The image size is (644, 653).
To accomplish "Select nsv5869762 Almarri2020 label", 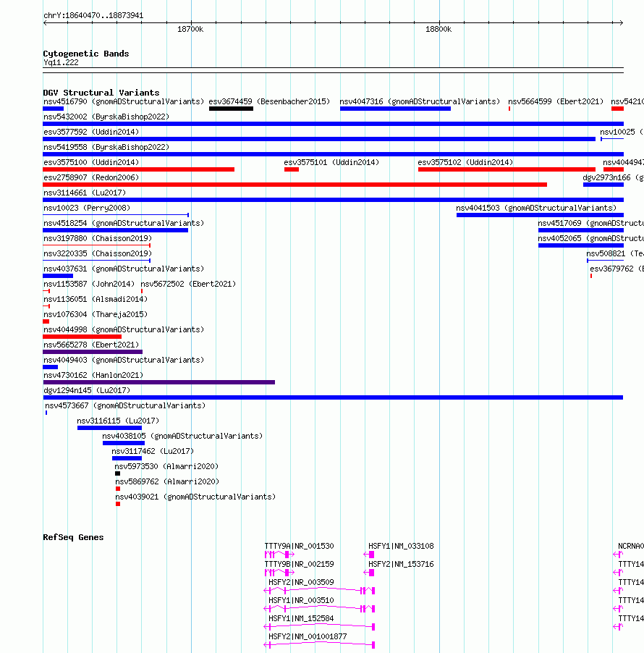I will [x=167, y=481].
